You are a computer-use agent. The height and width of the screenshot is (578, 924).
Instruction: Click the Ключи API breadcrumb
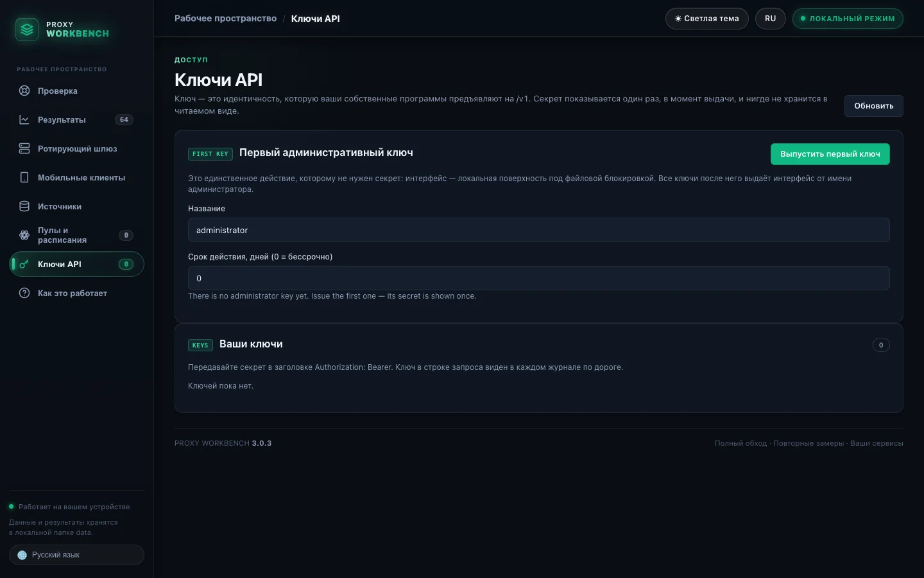tap(316, 19)
